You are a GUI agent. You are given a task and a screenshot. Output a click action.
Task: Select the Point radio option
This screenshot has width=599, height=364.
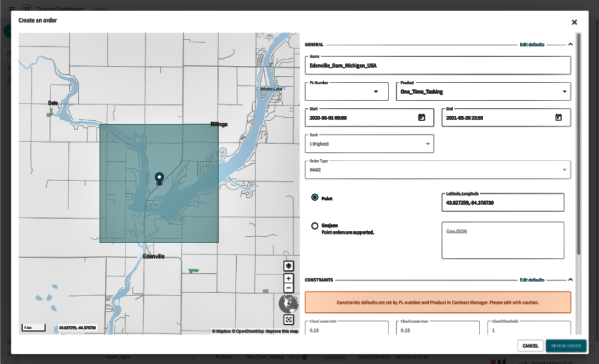point(315,198)
